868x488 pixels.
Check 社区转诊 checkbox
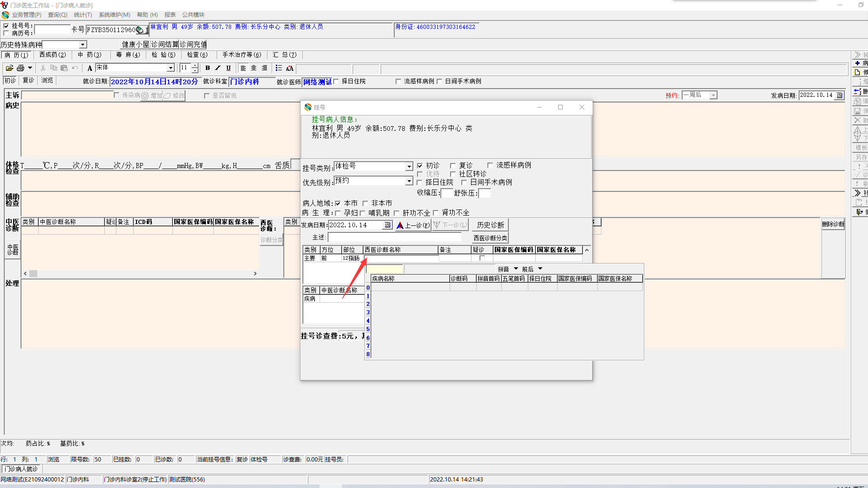click(453, 174)
